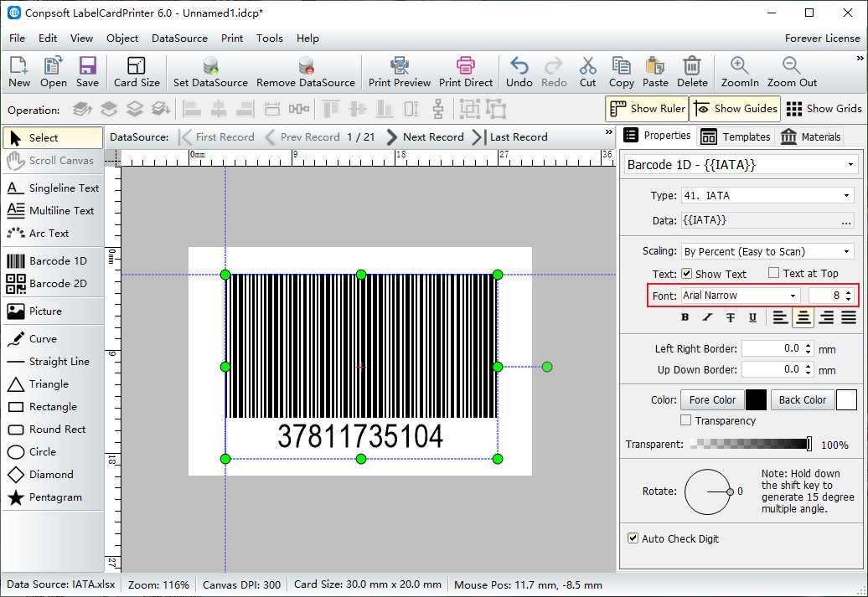Undo the last action

(519, 72)
